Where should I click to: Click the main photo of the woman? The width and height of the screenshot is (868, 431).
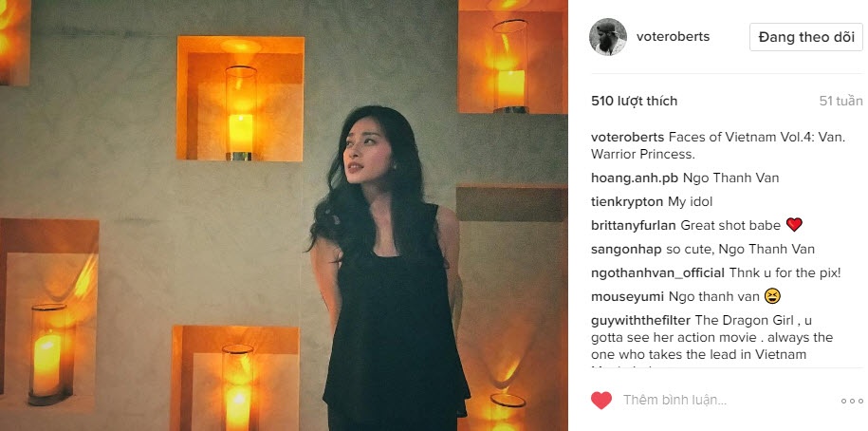point(284,215)
